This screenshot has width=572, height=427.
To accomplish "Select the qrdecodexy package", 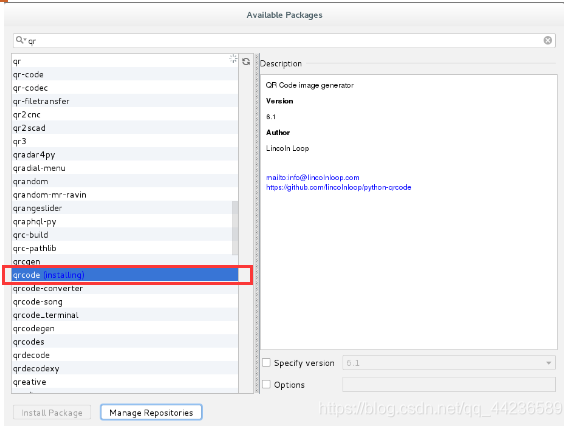I will 125,369.
